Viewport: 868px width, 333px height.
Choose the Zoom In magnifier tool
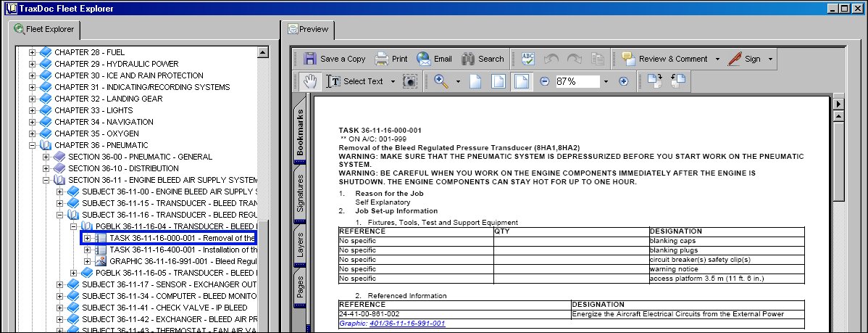[x=441, y=81]
